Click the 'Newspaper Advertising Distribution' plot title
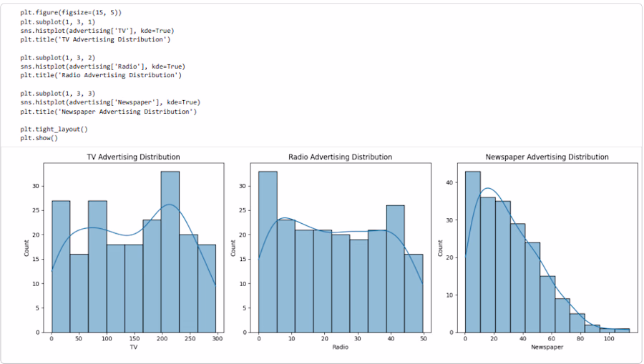Image resolution: width=644 pixels, height=364 pixels. click(x=547, y=157)
